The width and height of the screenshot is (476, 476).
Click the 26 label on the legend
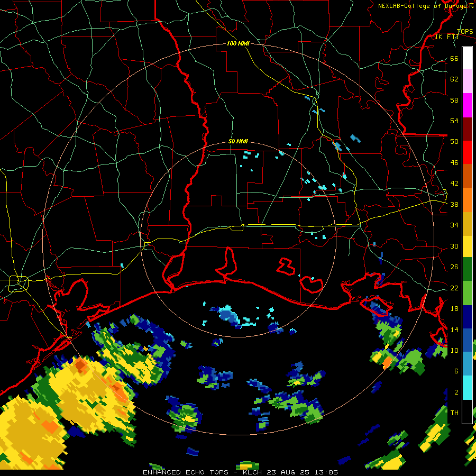click(x=454, y=267)
